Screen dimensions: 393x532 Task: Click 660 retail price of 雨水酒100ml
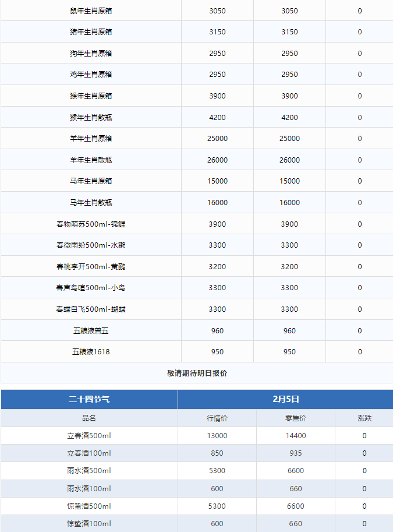point(296,488)
